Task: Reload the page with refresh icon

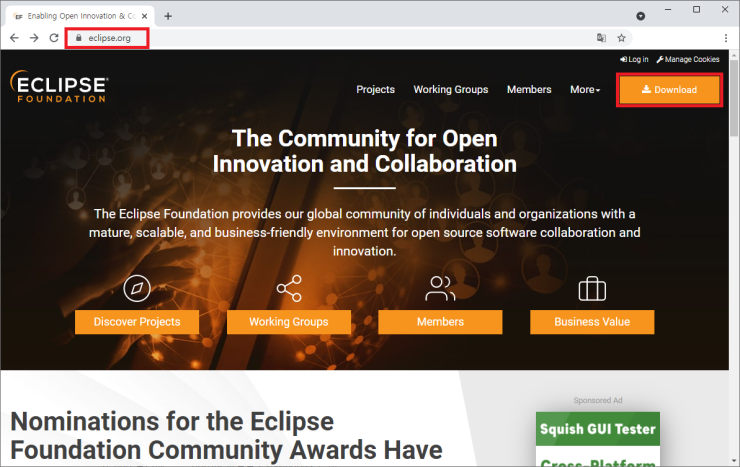Action: (54, 38)
